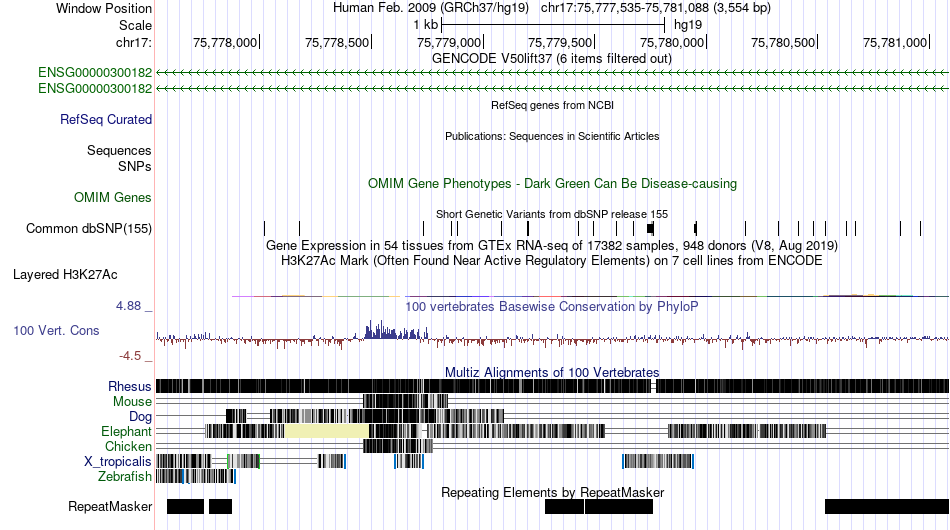
Task: Click the thick dbSNP variant marker
Action: coord(650,228)
